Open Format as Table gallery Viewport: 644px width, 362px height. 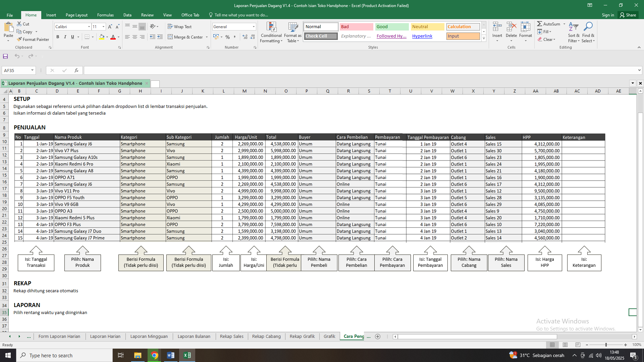[293, 33]
